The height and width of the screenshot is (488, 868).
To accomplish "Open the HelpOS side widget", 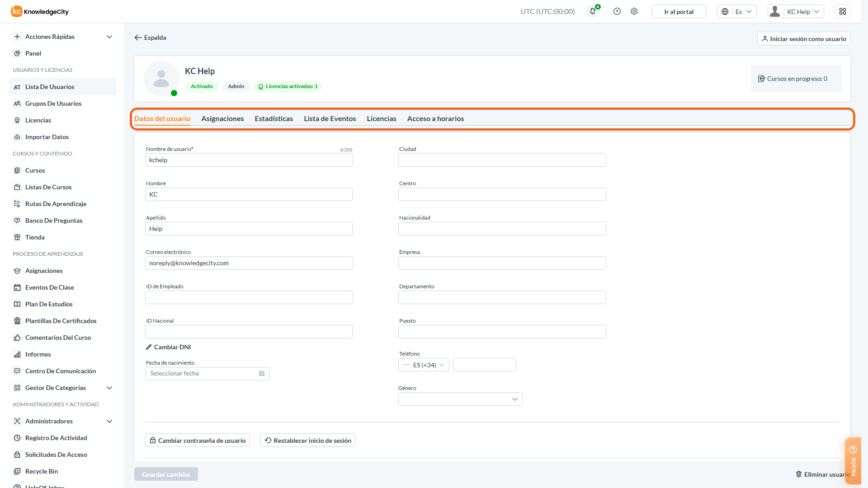I will [x=853, y=461].
